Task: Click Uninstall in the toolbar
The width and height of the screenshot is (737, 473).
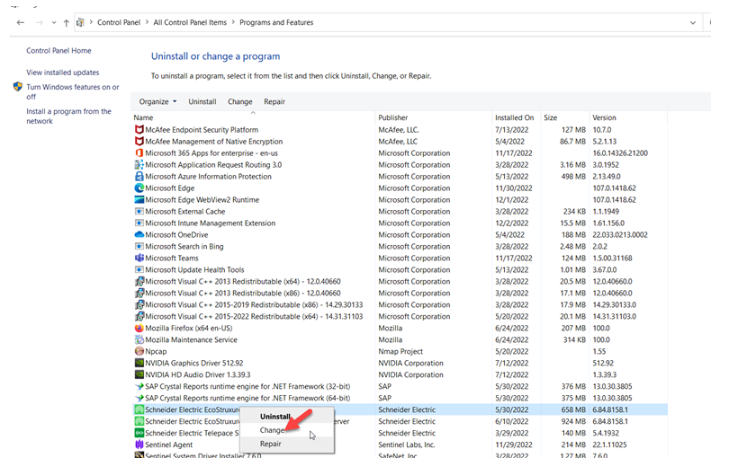Action: (202, 102)
